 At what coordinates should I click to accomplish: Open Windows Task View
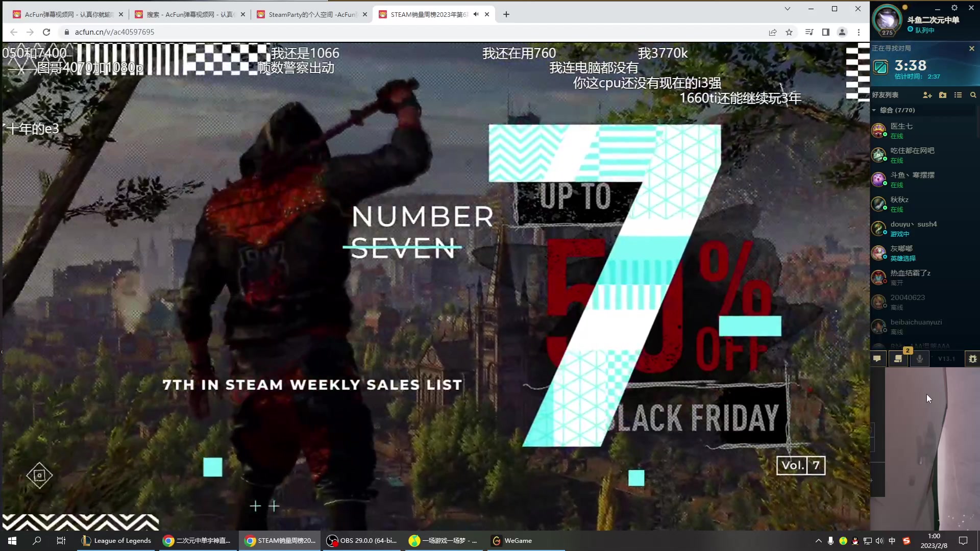coord(61,541)
